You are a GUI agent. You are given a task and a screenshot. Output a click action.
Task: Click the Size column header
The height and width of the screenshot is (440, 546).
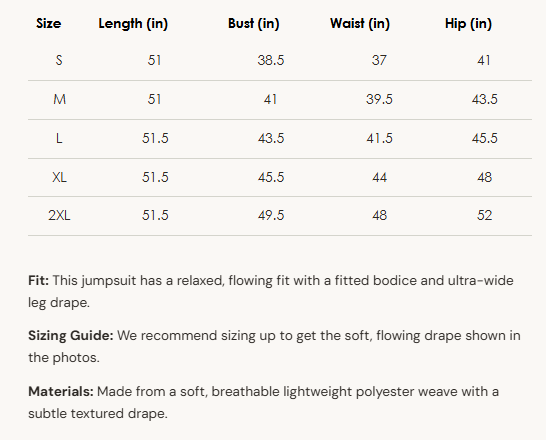pyautogui.click(x=49, y=24)
